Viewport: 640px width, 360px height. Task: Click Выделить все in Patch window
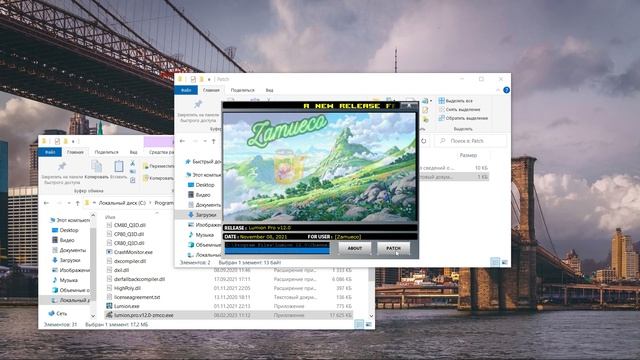456,101
